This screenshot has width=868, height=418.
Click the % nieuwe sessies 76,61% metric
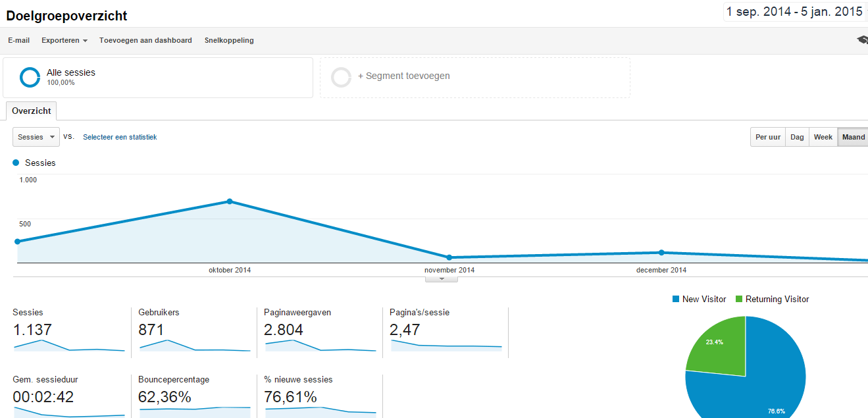(x=320, y=396)
